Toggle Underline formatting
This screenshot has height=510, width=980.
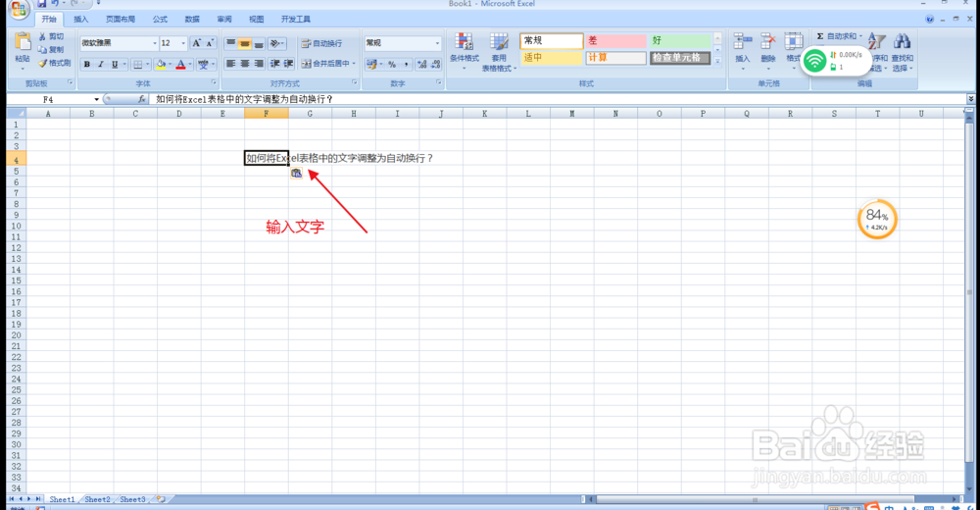point(115,64)
